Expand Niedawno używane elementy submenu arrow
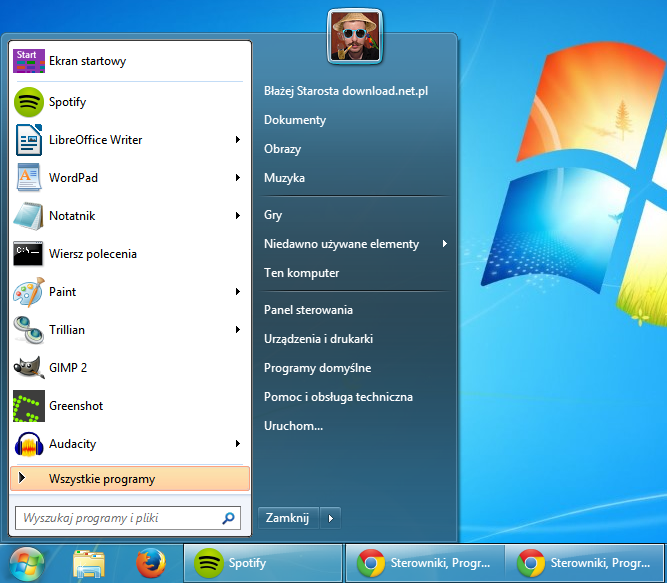Screen dimensions: 667x583 pyautogui.click(x=445, y=244)
